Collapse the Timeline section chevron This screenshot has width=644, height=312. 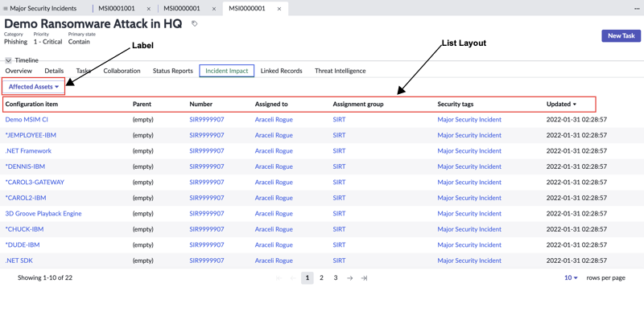pos(8,60)
